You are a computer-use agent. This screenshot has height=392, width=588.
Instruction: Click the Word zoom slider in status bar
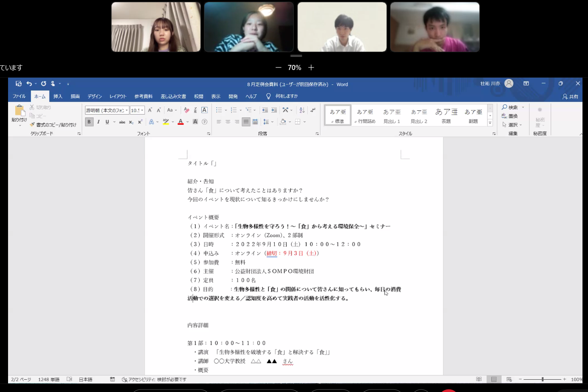(x=542, y=379)
